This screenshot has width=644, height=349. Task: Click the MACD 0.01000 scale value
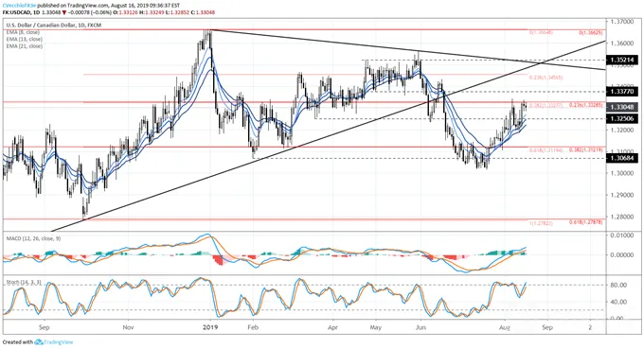(622, 236)
